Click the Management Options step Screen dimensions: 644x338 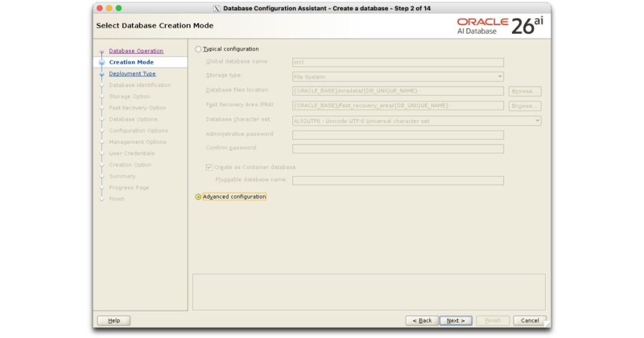tap(138, 142)
